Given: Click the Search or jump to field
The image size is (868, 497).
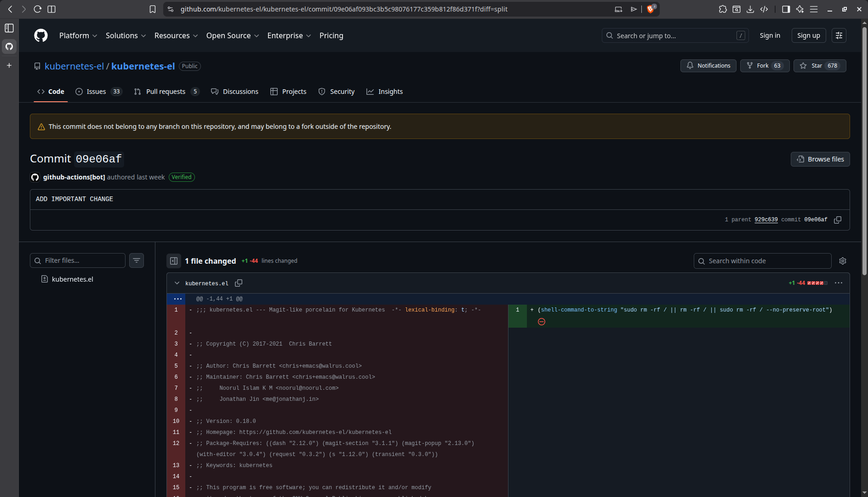Looking at the screenshot, I should (x=675, y=35).
